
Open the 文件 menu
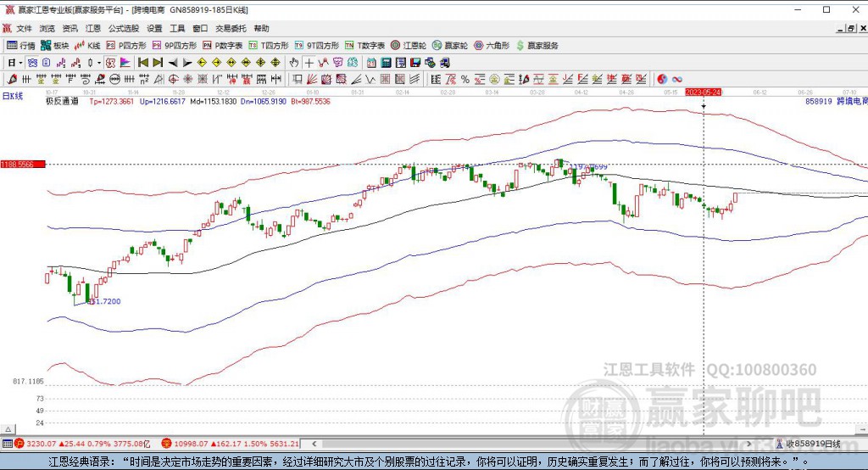(24, 28)
